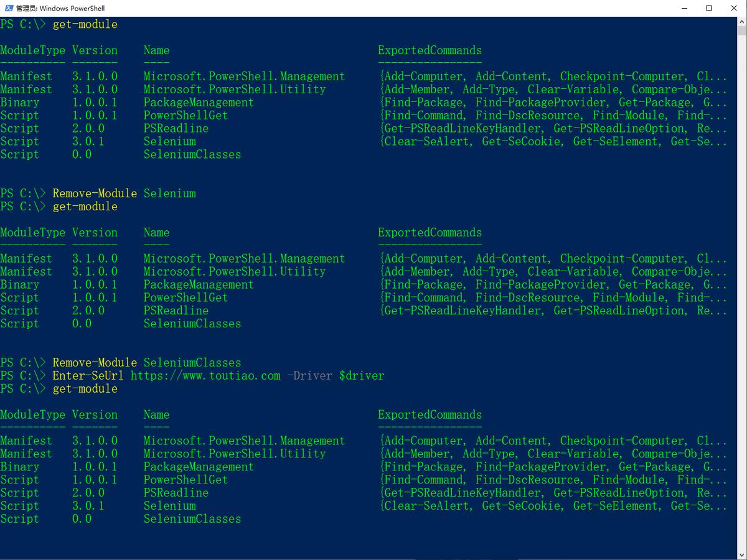Click 'PackageManagement' in the first output table
Viewport: 747px width, 560px height.
[x=199, y=103]
